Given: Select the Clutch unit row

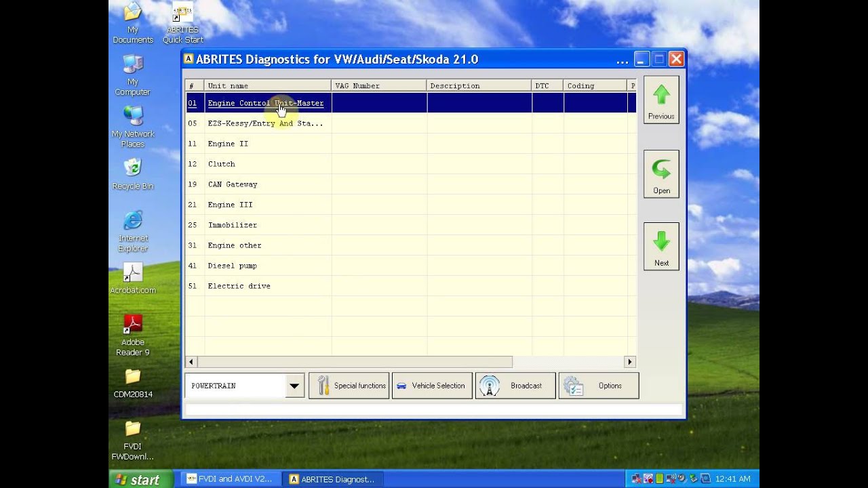Looking at the screenshot, I should tap(410, 164).
